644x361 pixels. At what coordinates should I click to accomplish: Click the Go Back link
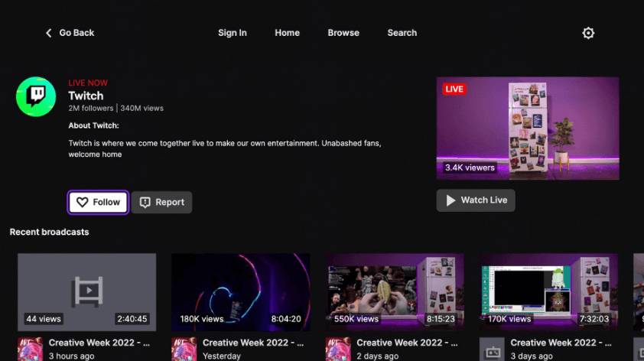[70, 33]
